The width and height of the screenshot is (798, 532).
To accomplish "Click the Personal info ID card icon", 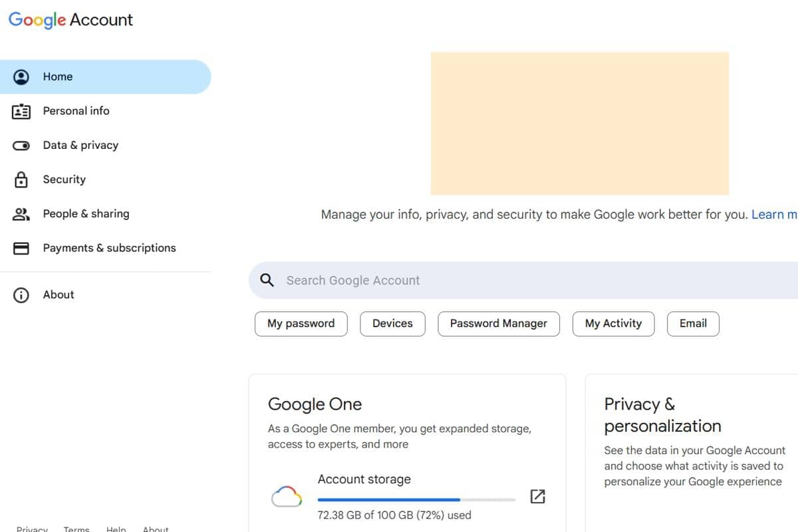I will coord(21,111).
